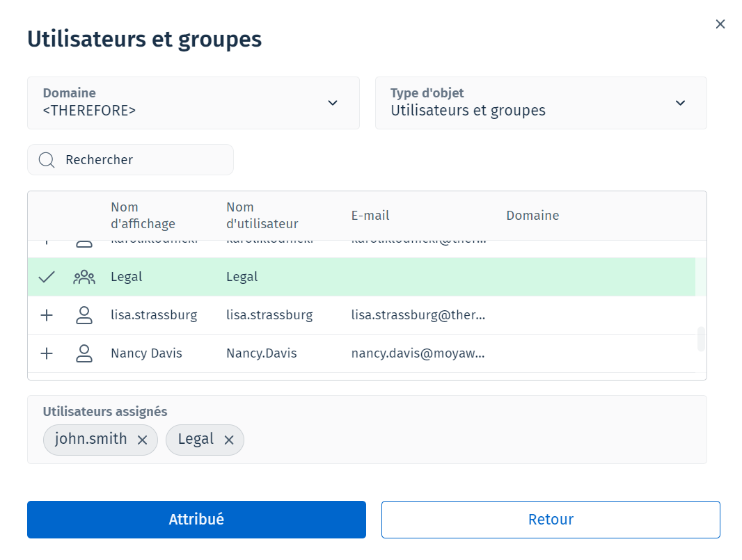This screenshot has height=560, width=742.
Task: Click the user icon for lisa.strassburg
Action: pyautogui.click(x=84, y=315)
